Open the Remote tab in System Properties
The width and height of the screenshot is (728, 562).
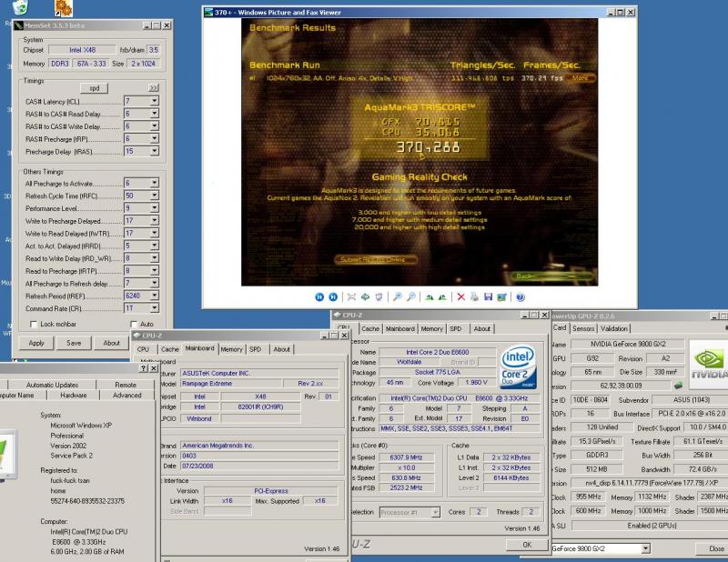[126, 385]
